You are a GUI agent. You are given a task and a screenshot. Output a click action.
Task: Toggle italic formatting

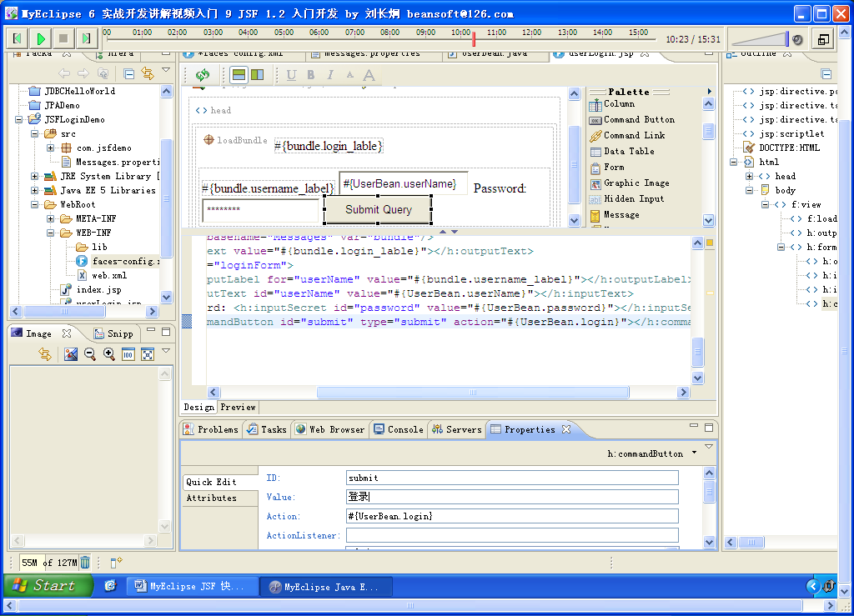330,75
